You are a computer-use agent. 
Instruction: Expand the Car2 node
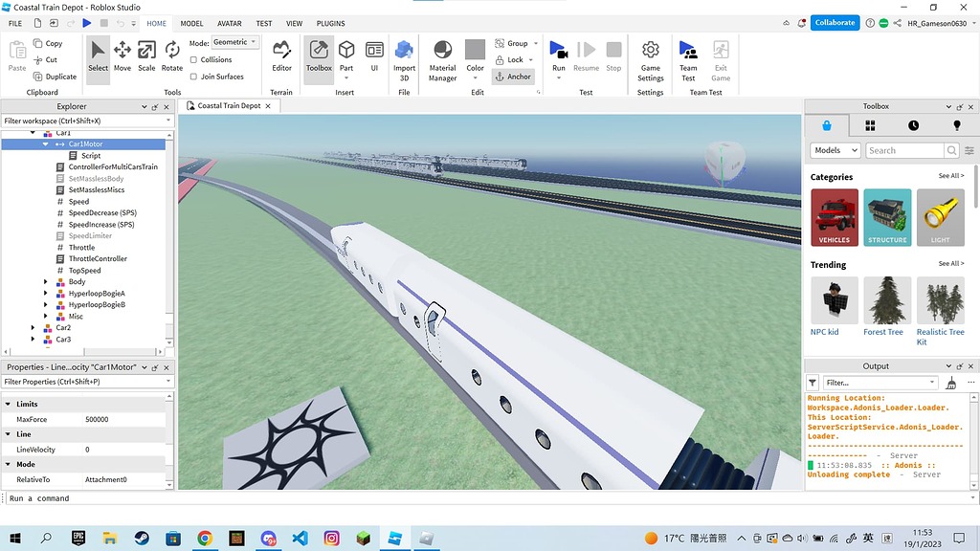point(33,327)
